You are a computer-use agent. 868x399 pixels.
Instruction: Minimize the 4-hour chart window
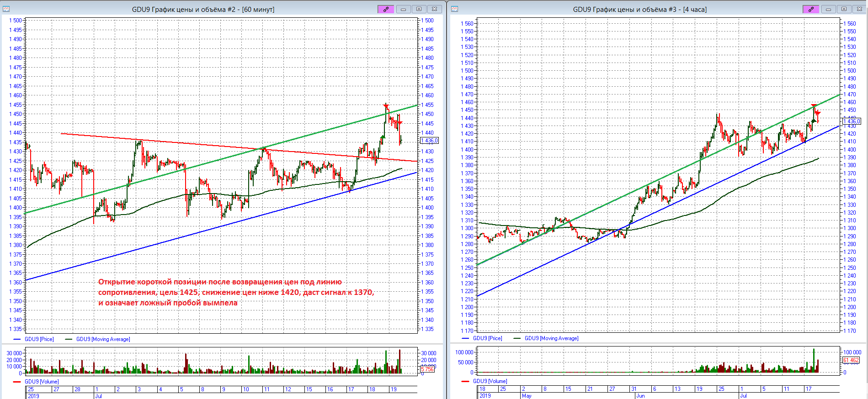pyautogui.click(x=828, y=9)
